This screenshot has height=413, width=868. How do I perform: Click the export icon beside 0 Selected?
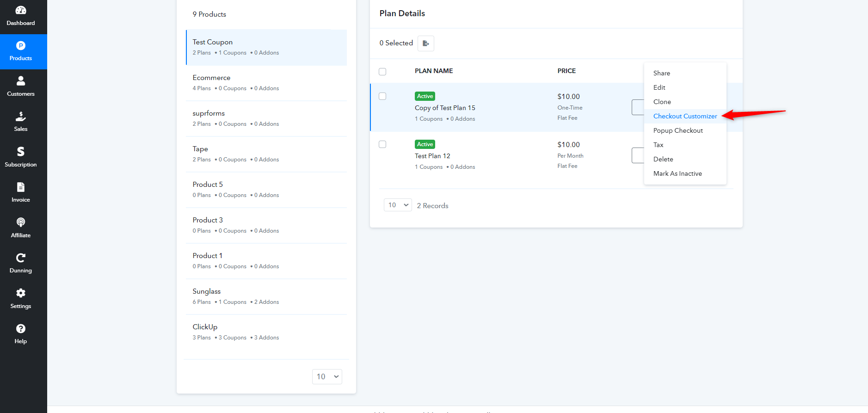point(426,43)
